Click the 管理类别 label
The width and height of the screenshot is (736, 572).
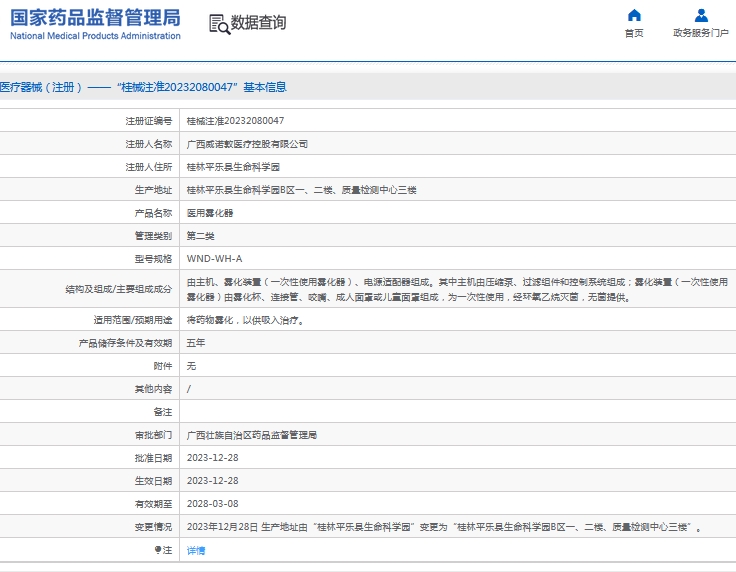tap(153, 236)
